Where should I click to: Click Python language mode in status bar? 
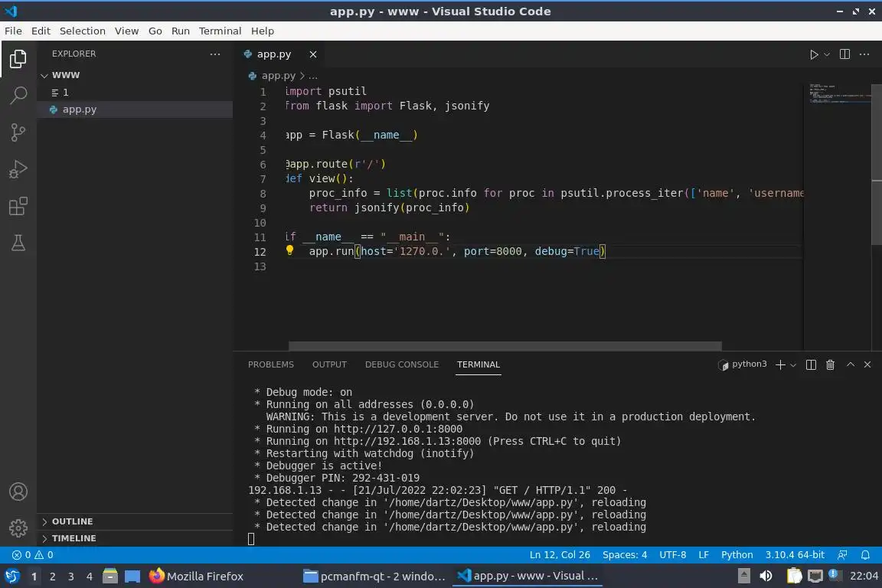pos(737,555)
